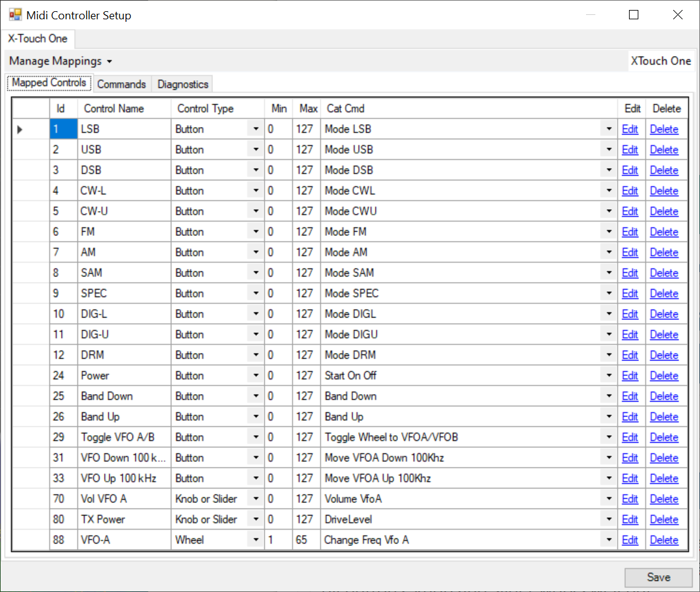Close the Midi Controller Setup window
700x592 pixels.
(x=678, y=15)
